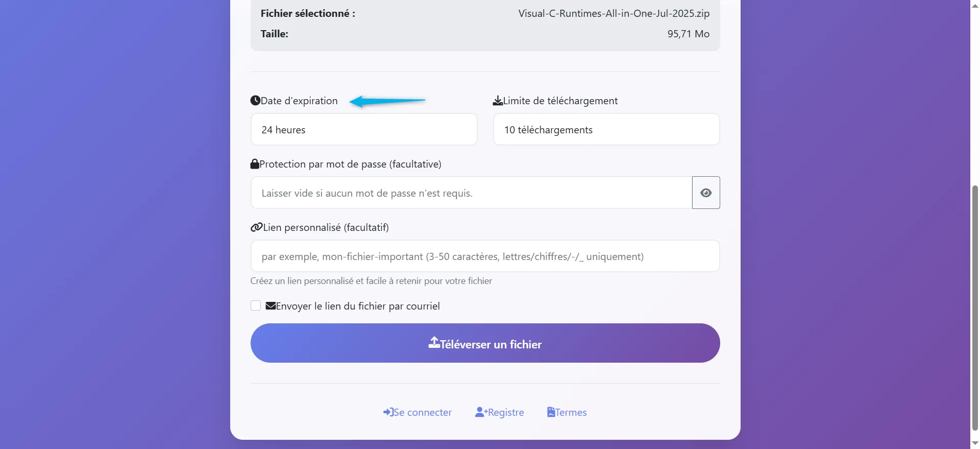Open the Limite de téléchargement dropdown
This screenshot has height=449, width=980.
coord(606,129)
